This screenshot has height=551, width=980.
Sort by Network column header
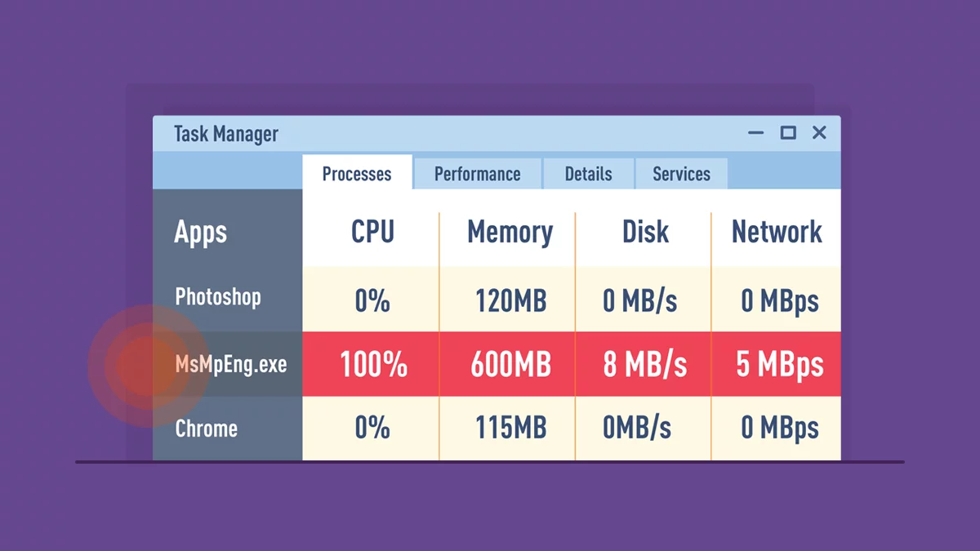777,232
